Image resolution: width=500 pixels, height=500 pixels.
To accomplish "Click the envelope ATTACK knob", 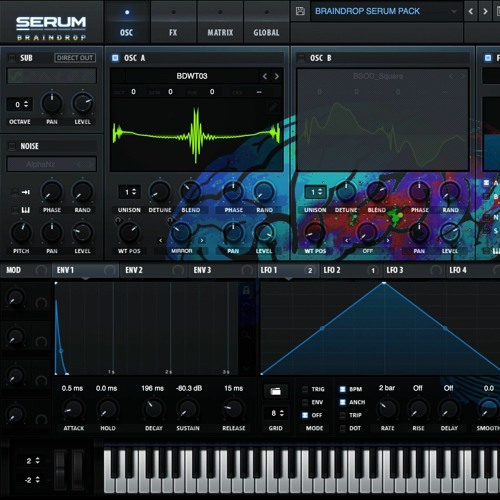I will pyautogui.click(x=73, y=409).
